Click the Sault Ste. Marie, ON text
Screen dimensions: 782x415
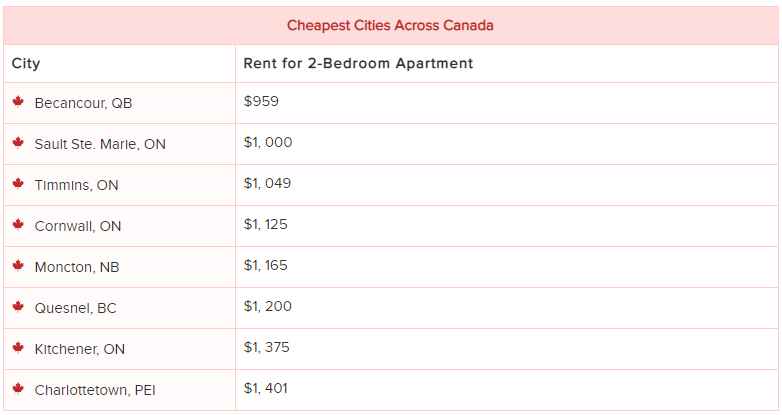100,144
